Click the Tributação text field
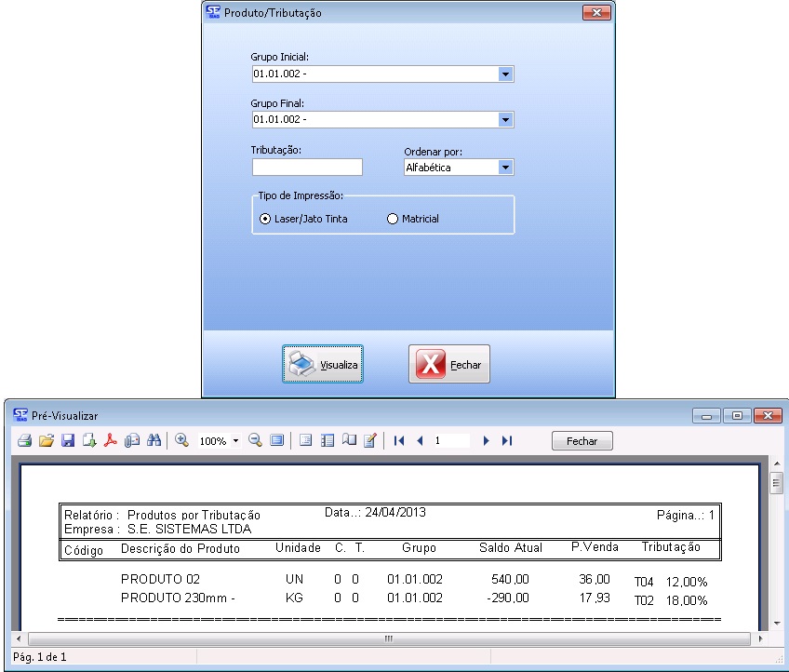 coord(307,168)
